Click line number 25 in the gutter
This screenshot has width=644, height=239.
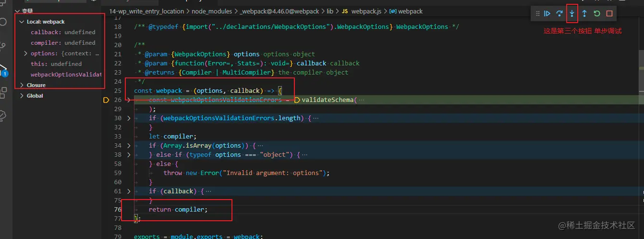[x=118, y=91]
